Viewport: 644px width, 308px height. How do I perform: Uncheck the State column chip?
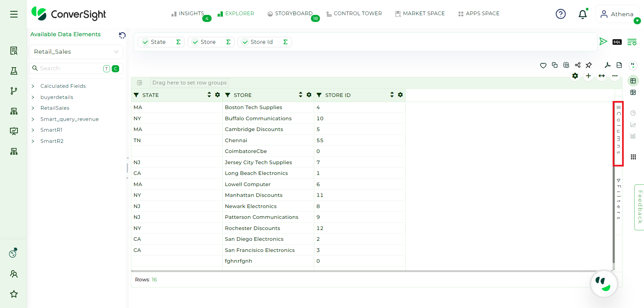coord(145,42)
